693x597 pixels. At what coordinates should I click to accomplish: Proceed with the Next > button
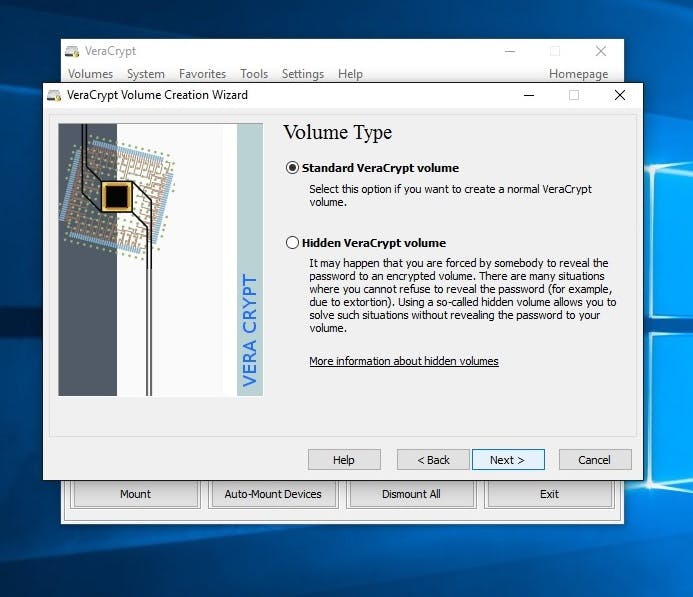pyautogui.click(x=508, y=460)
